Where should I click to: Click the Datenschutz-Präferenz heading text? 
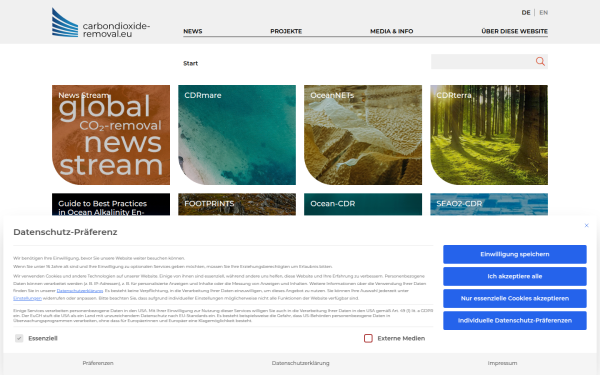[x=65, y=232]
